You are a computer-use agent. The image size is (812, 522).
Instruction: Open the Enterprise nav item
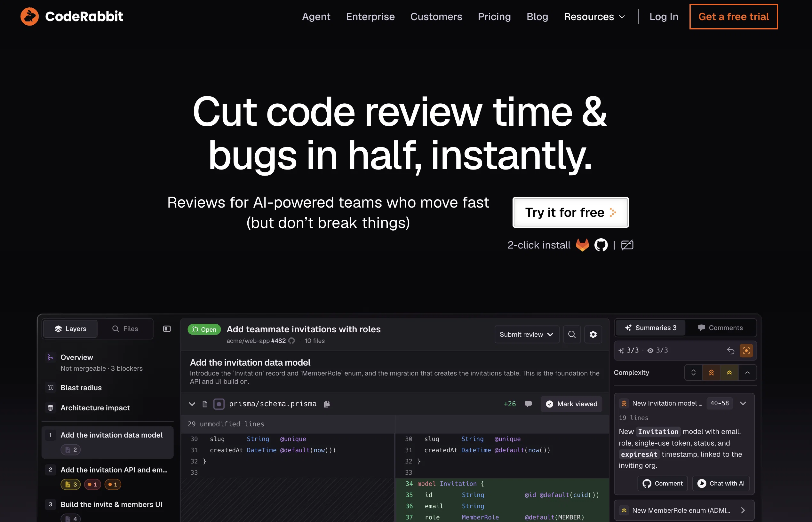pyautogui.click(x=370, y=17)
